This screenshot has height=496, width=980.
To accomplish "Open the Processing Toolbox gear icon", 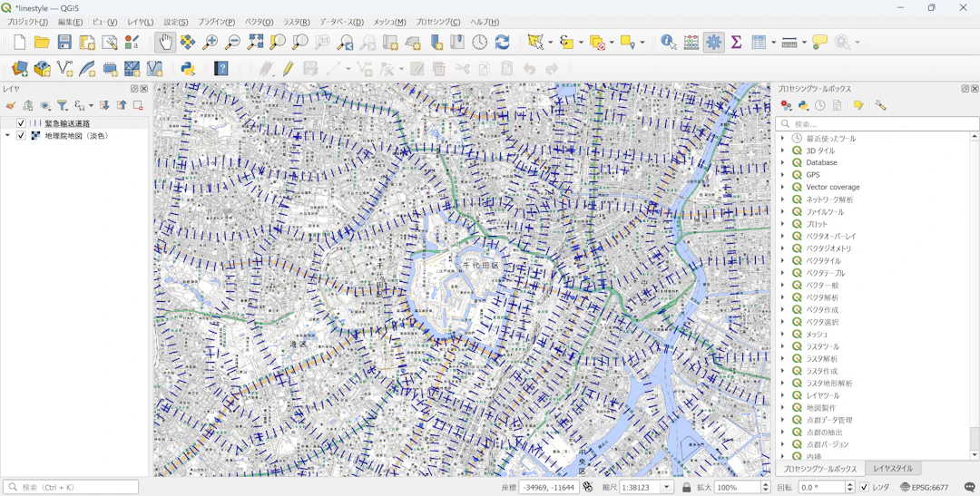I will [x=714, y=43].
